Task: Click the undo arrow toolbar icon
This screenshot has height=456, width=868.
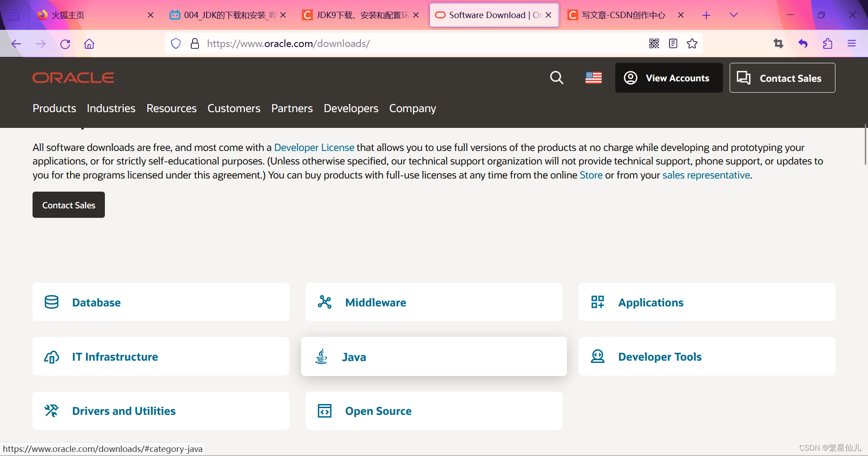Action: pyautogui.click(x=803, y=43)
